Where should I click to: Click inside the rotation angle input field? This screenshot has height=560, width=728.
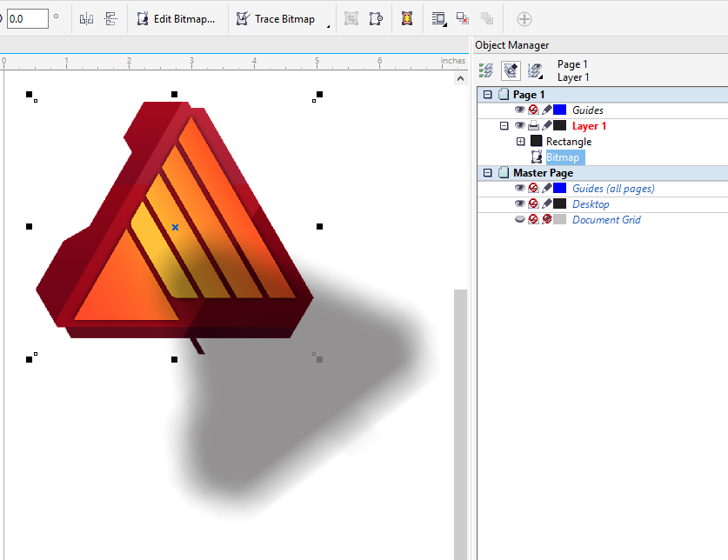(28, 17)
